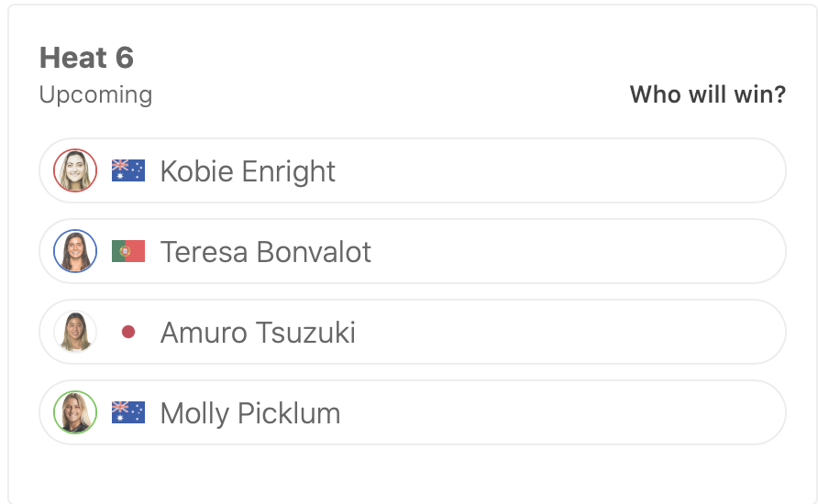Click the "Who will win?" label
Viewport: 818px width, 504px height.
pos(707,94)
